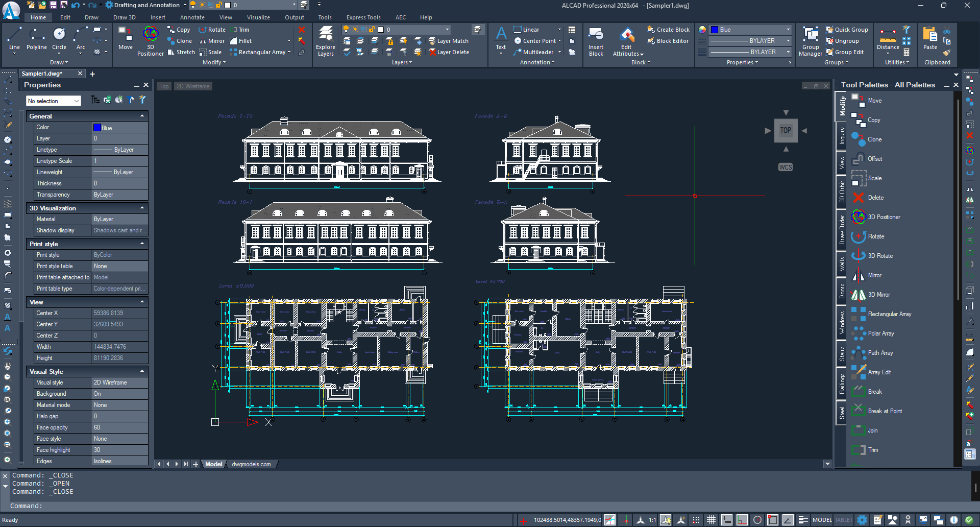The image size is (980, 527).
Task: Click the Create Block button
Action: coord(668,30)
